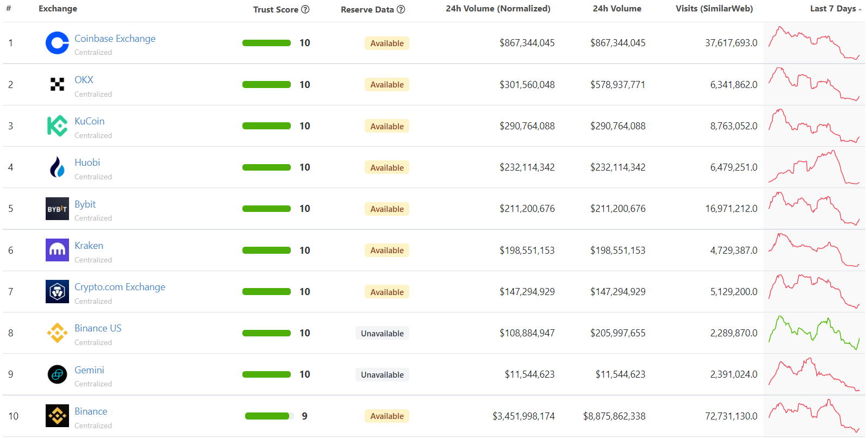This screenshot has width=868, height=438.
Task: Open the Coinbase Exchange link
Action: coord(115,39)
